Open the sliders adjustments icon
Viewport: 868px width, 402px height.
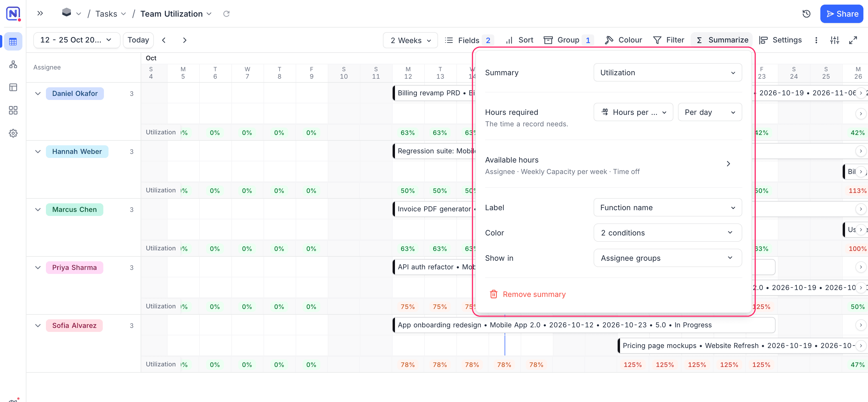point(835,40)
